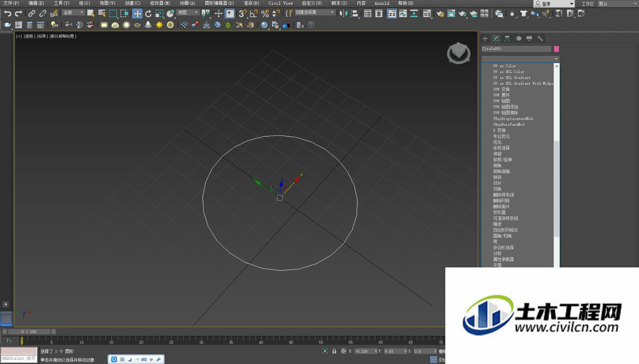Click the Unlink Selection icon
639x364 pixels.
[43, 14]
